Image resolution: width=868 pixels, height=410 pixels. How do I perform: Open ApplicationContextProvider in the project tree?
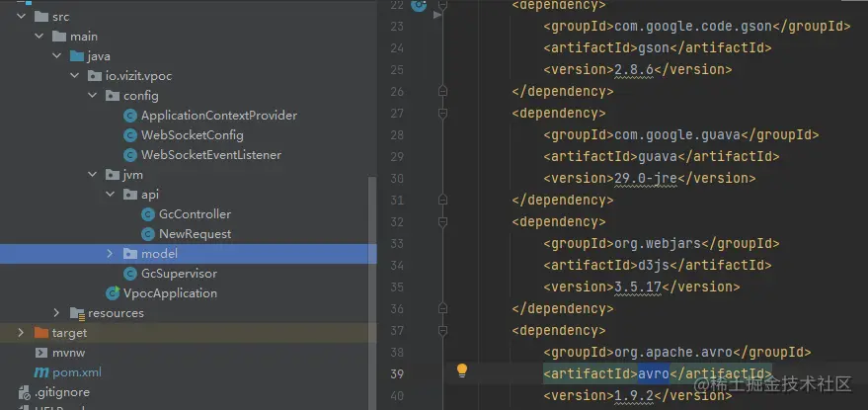click(x=218, y=116)
